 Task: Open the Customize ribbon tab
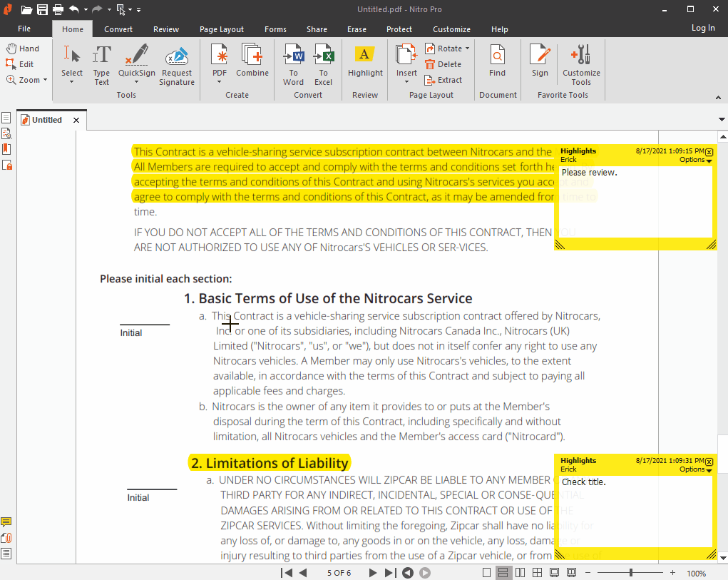[451, 29]
